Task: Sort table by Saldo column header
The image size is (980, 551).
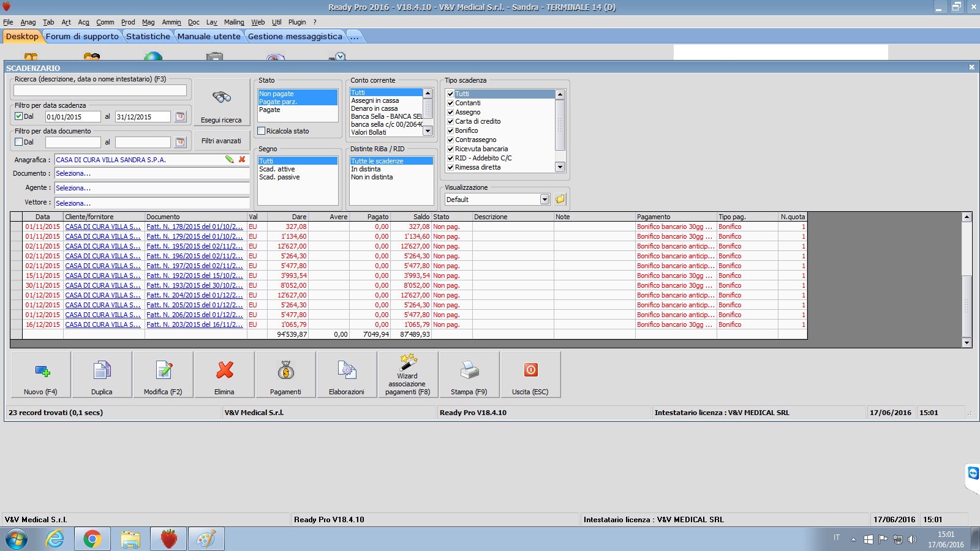Action: click(411, 217)
